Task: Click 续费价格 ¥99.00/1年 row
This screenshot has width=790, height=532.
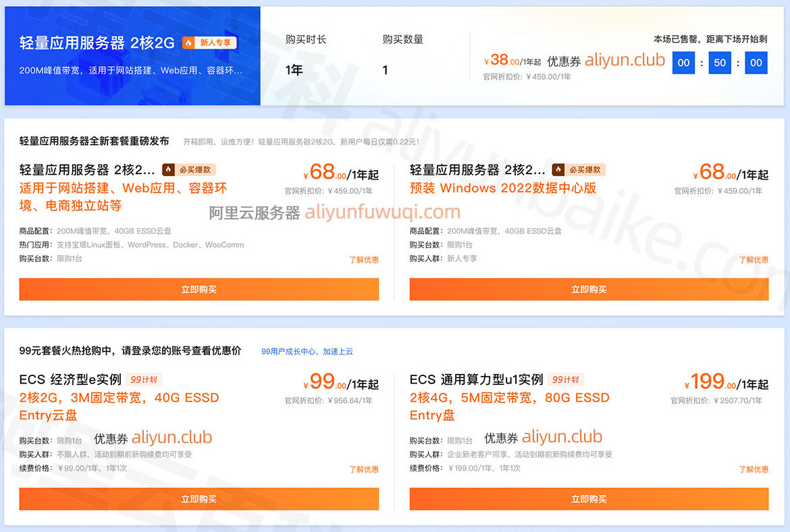Action: point(73,468)
